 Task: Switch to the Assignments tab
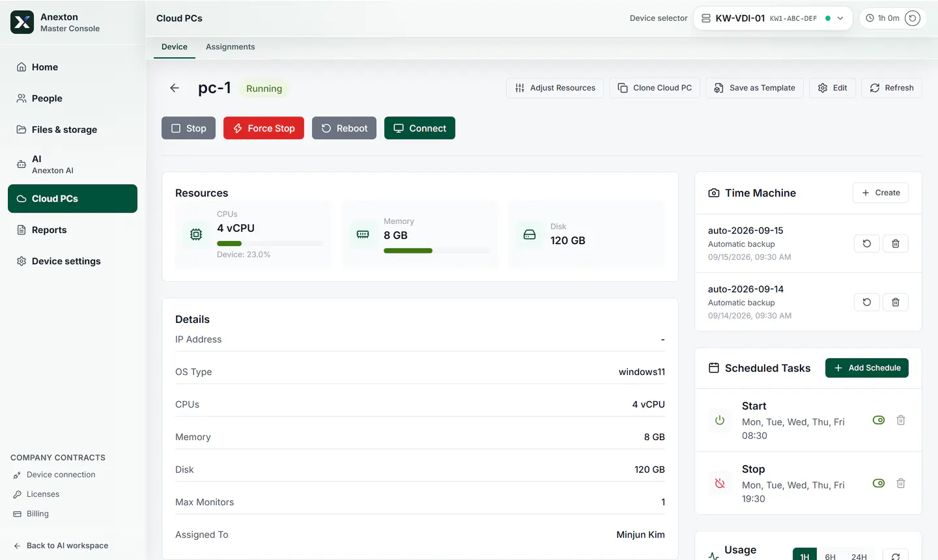click(231, 47)
